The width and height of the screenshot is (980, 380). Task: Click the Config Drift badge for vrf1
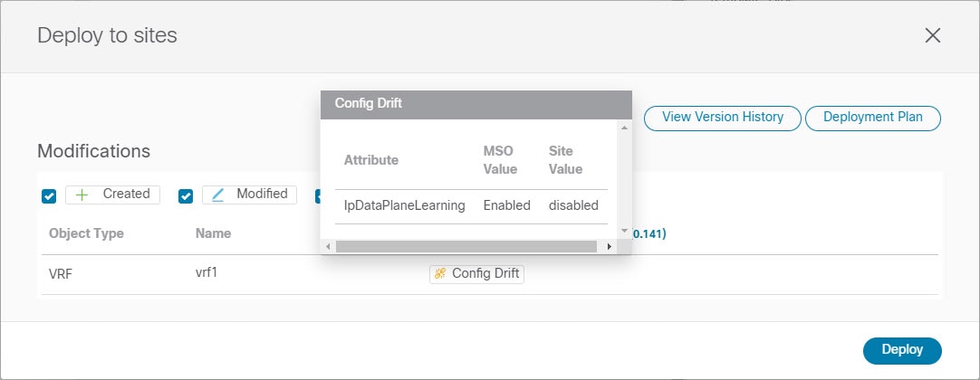pos(477,274)
